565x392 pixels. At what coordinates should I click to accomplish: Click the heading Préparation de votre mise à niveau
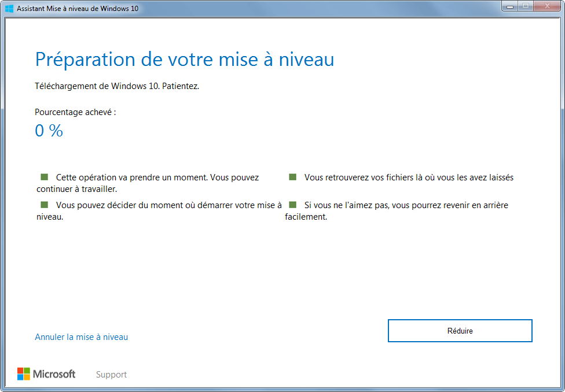(x=185, y=60)
